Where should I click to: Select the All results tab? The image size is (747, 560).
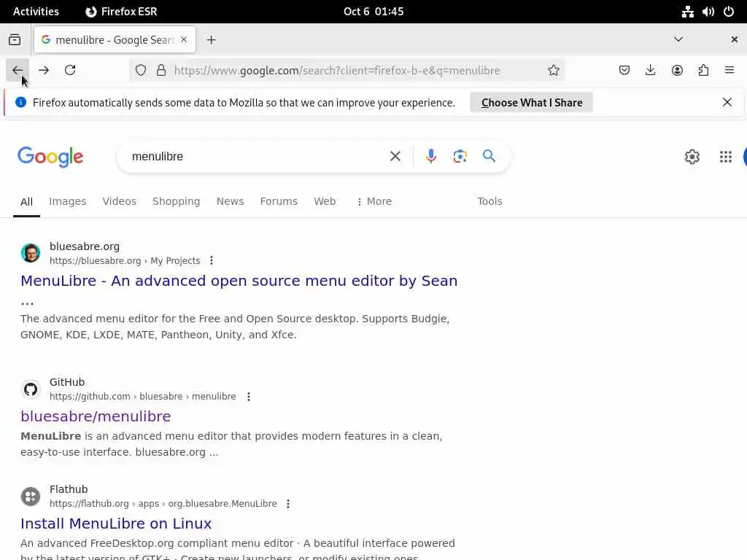coord(27,202)
